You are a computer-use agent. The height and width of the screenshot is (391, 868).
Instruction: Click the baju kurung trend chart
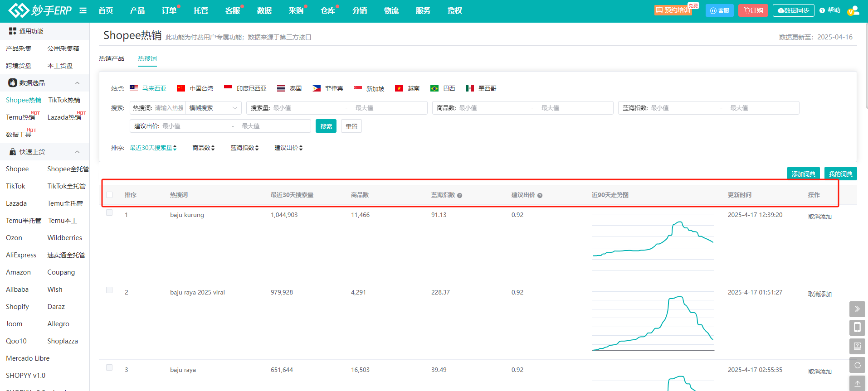click(x=653, y=243)
